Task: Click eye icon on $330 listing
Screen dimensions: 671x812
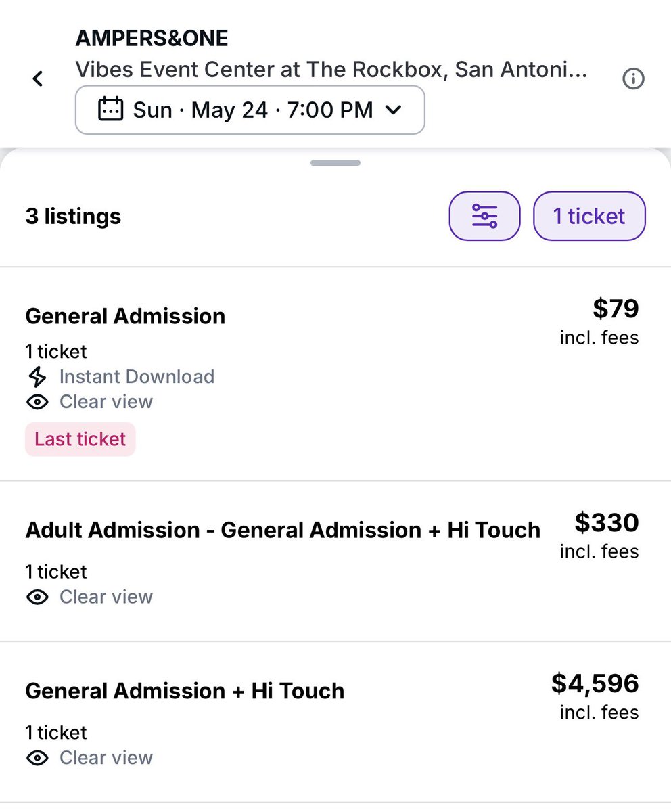Action: (x=37, y=597)
